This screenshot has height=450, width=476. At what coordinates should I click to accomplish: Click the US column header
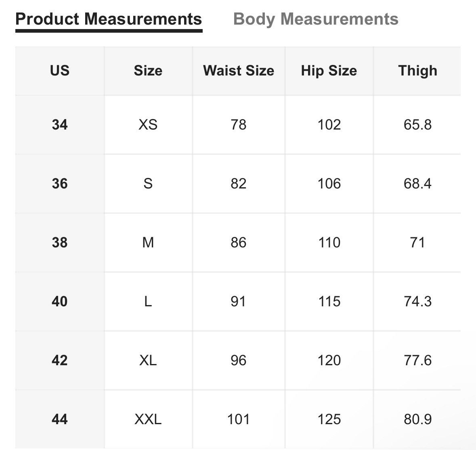pos(60,71)
